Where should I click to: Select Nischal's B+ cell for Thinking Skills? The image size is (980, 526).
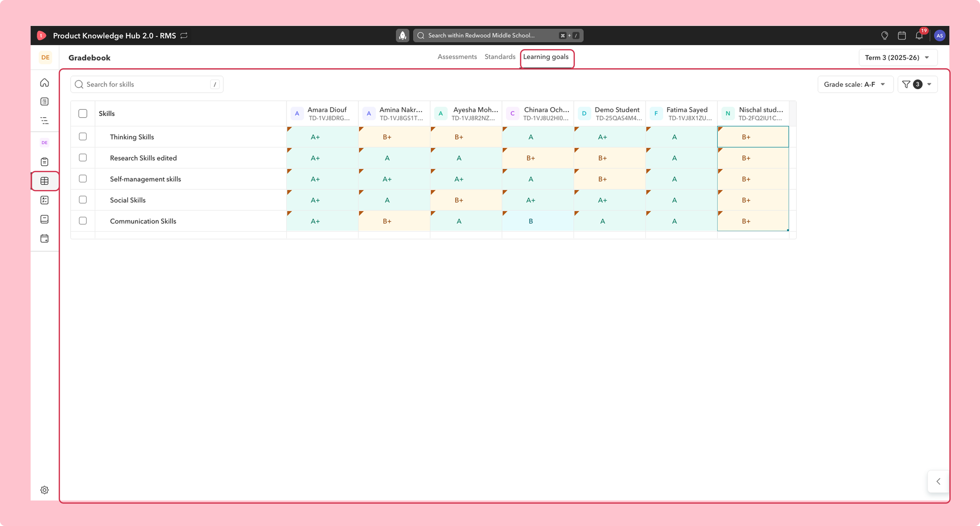(753, 137)
